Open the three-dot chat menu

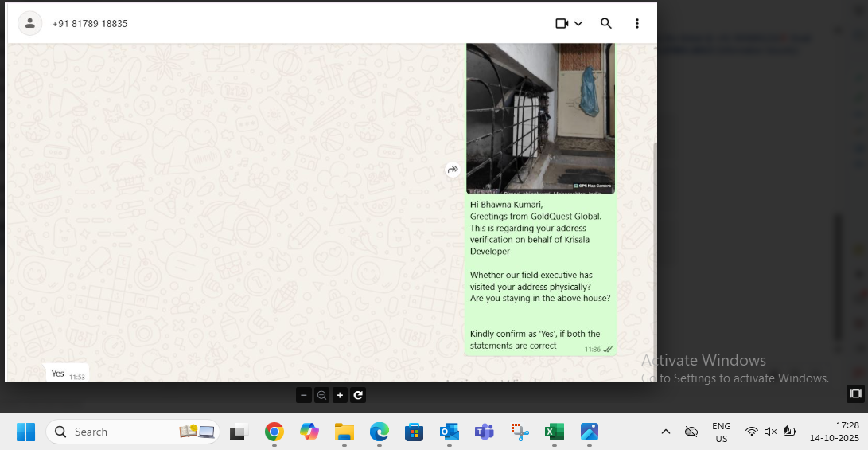[637, 24]
